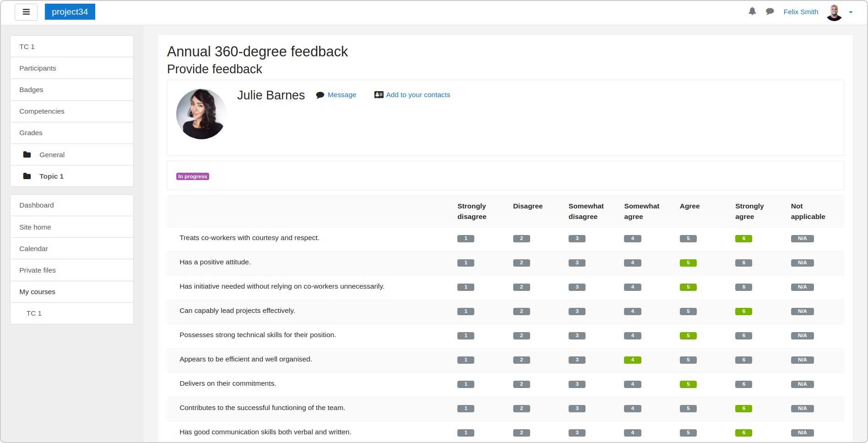Click the speech bubble icon beside Message

(x=320, y=95)
